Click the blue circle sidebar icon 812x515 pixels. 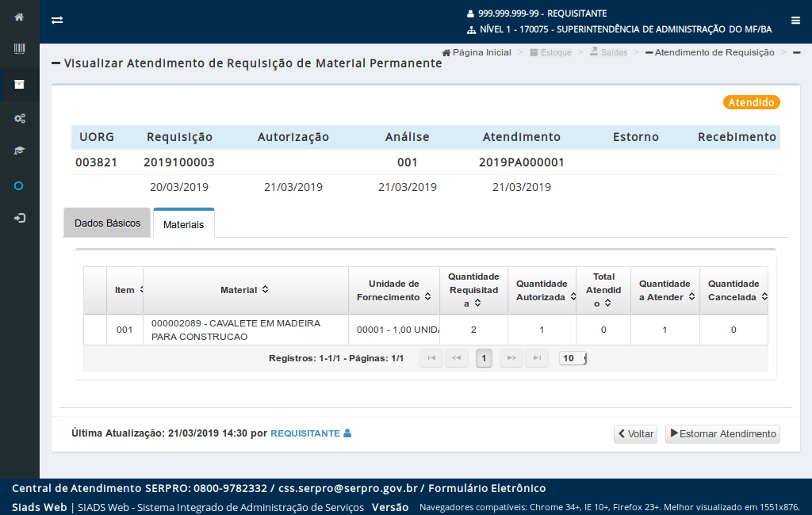tap(19, 186)
